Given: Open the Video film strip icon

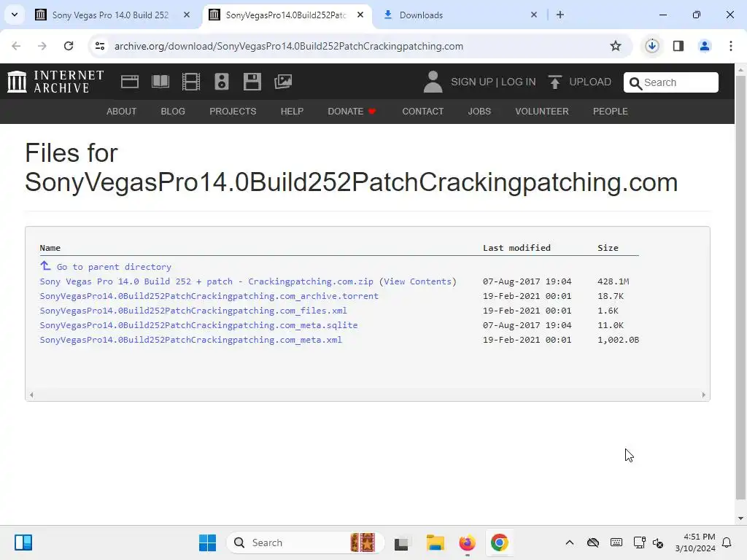Looking at the screenshot, I should click(191, 82).
